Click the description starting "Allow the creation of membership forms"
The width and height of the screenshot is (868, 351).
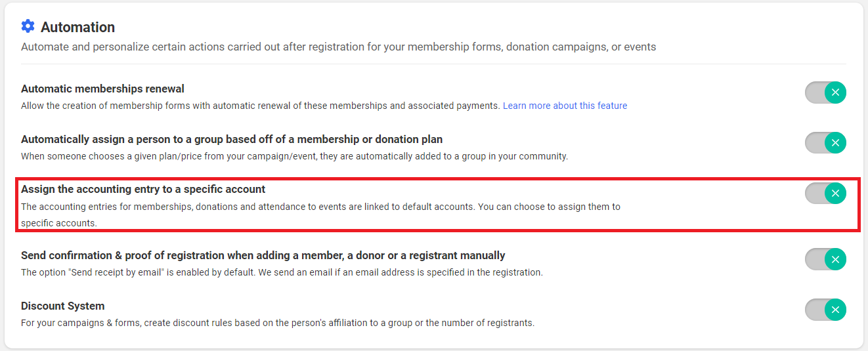(261, 106)
